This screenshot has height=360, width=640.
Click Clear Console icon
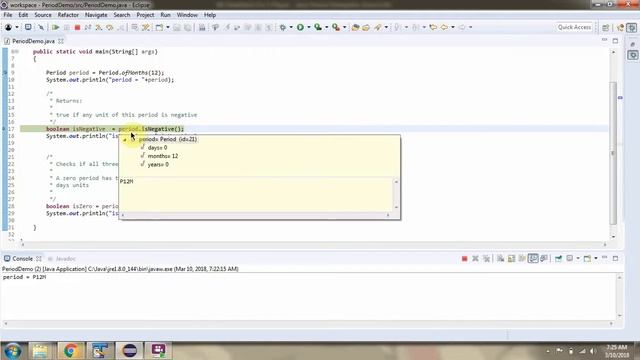tap(500, 258)
